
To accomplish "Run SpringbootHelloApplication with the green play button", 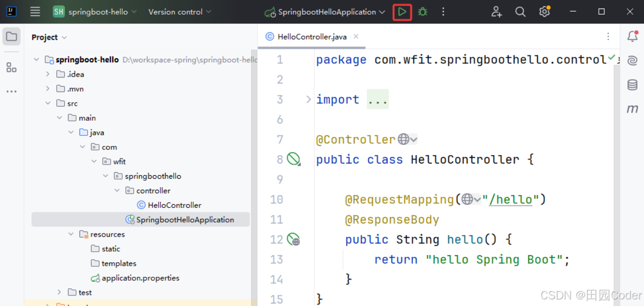I will [x=402, y=12].
